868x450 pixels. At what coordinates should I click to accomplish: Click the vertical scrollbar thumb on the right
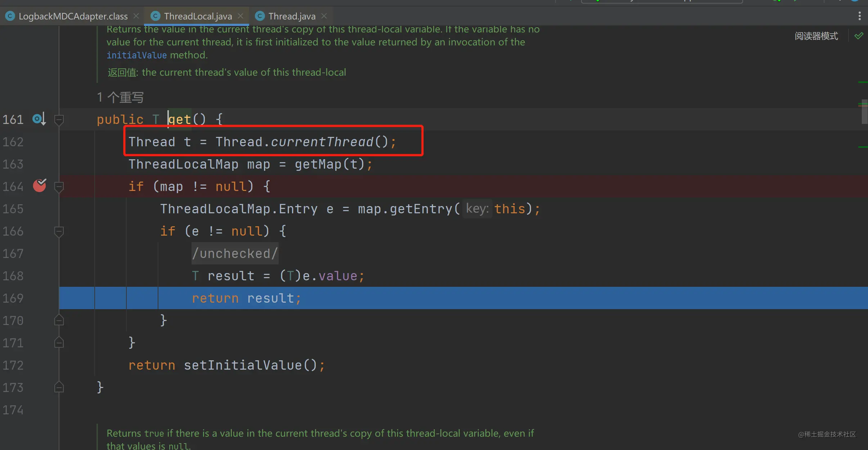(864, 111)
